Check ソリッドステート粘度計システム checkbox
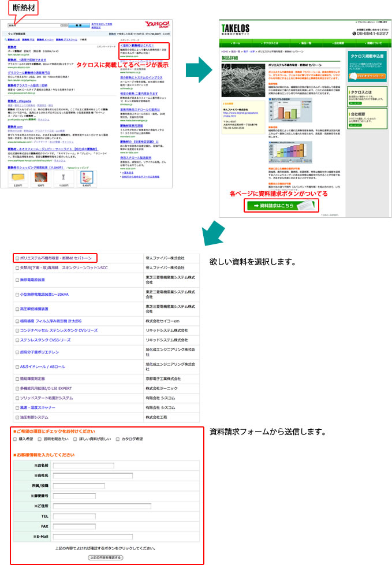 point(17,398)
